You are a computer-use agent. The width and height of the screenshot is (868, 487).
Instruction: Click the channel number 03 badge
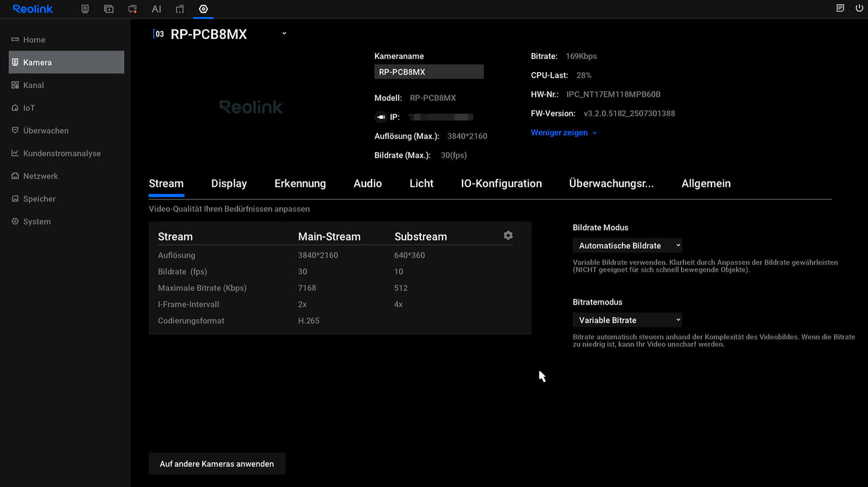pos(159,34)
